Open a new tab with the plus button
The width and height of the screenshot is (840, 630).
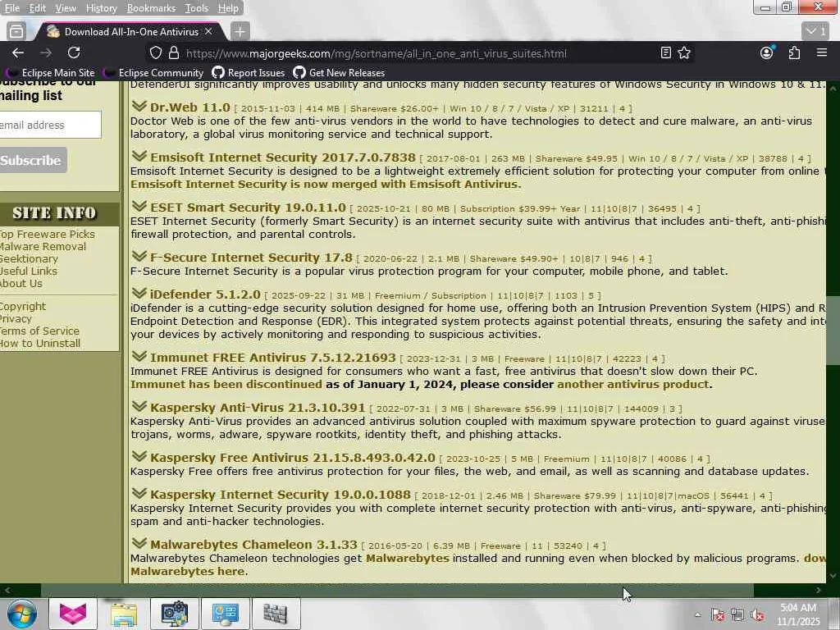coord(240,32)
